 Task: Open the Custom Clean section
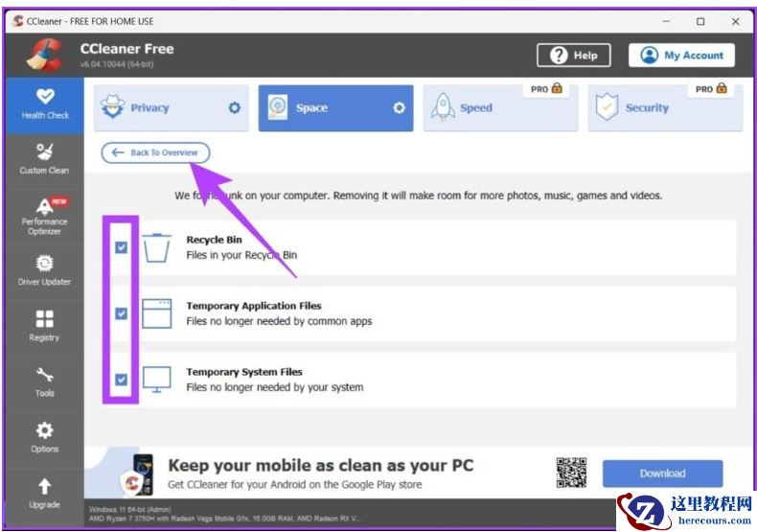point(45,159)
